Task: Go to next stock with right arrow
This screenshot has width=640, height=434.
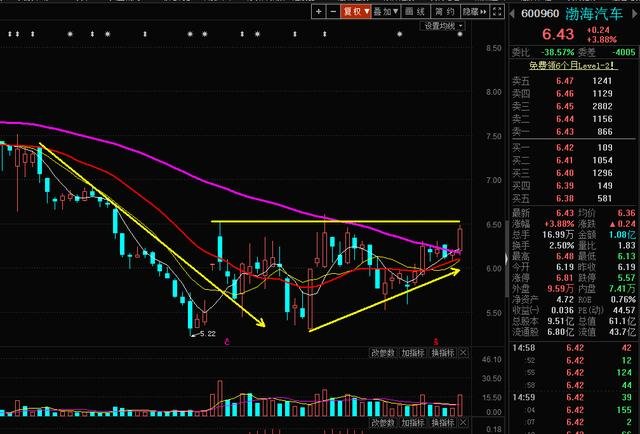Action: (635, 13)
